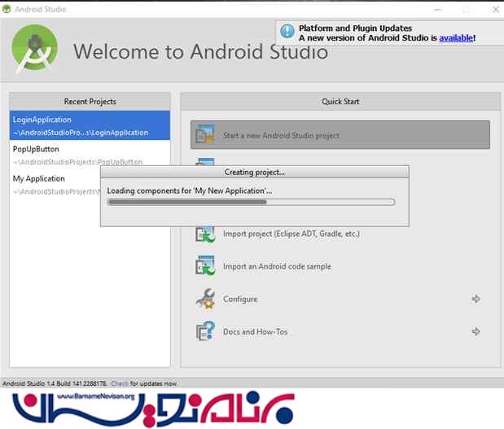Start a new Android Studio project
The height and width of the screenshot is (429, 504).
340,134
